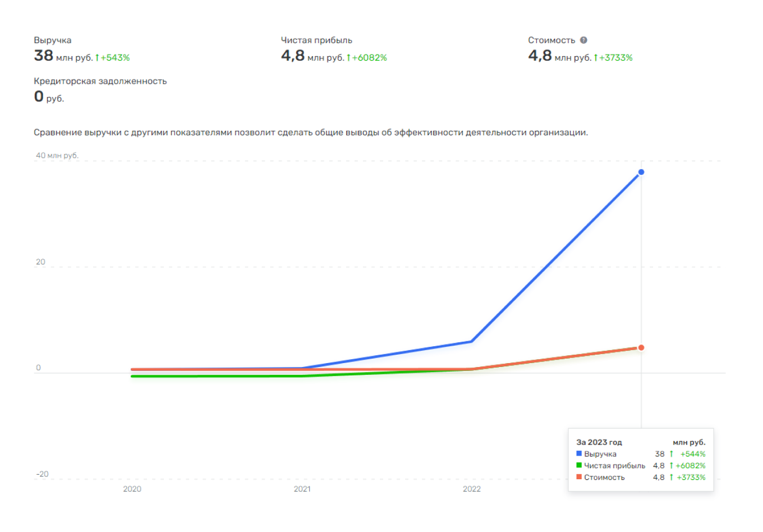Click the Стоимость label in the tooltip
763x532 pixels.
tap(604, 478)
